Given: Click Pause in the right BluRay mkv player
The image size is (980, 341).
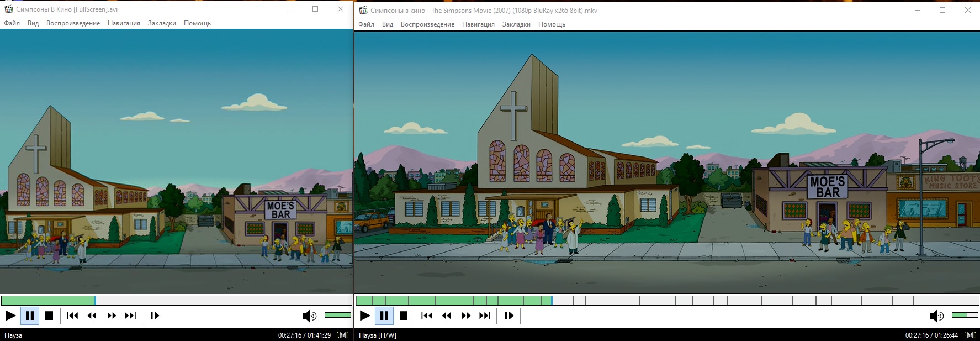Looking at the screenshot, I should pyautogui.click(x=384, y=316).
